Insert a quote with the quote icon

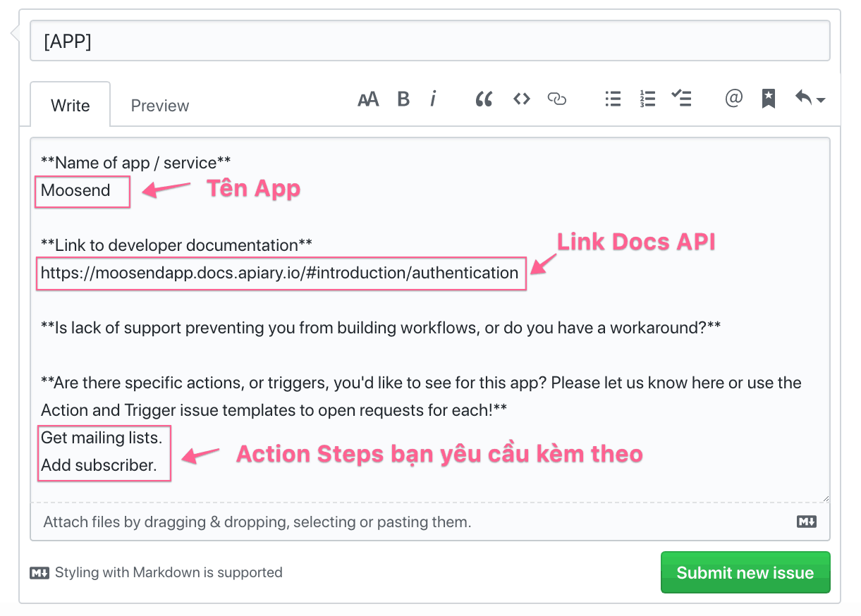484,99
